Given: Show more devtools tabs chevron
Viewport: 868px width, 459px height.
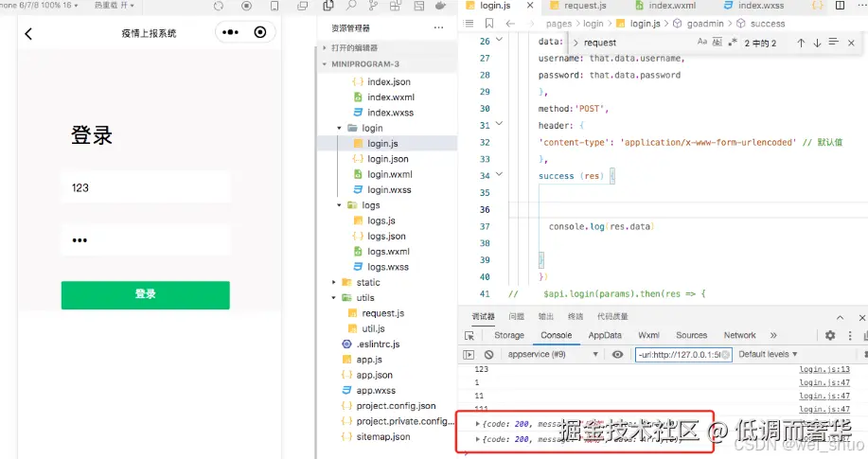Looking at the screenshot, I should click(x=773, y=335).
